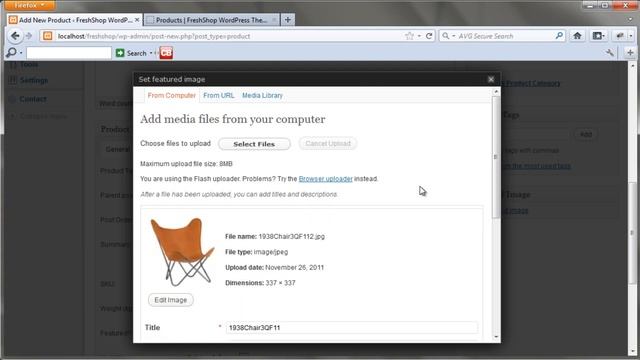Click the Firefox forward arrow button

tap(29, 36)
